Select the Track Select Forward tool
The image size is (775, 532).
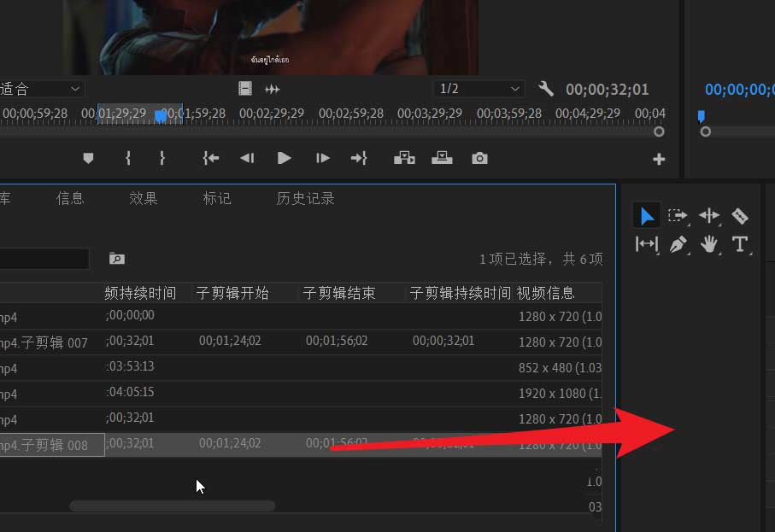tap(678, 216)
